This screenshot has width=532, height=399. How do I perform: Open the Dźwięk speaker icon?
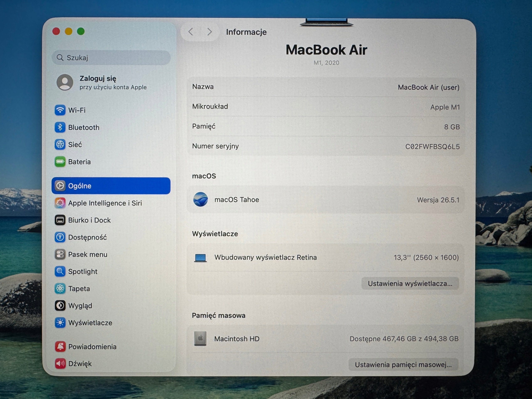[60, 364]
